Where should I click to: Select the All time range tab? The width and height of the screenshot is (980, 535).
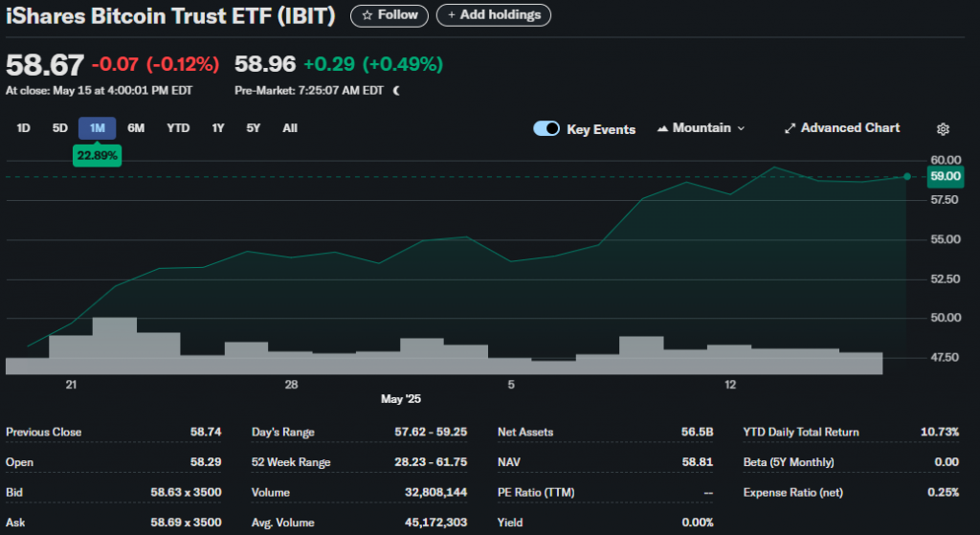click(290, 128)
